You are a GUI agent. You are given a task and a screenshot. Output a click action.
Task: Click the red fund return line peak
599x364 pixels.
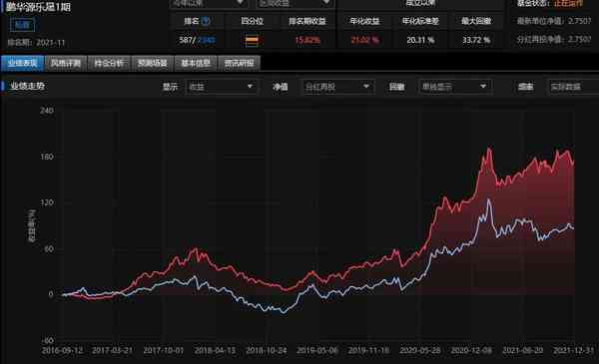488,149
